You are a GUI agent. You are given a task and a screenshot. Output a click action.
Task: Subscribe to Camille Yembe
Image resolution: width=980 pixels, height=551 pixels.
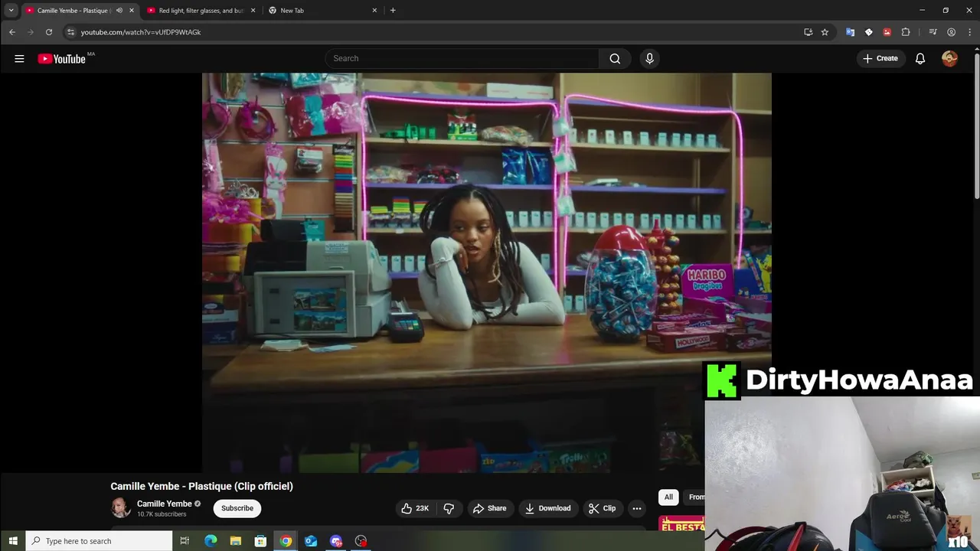click(237, 508)
